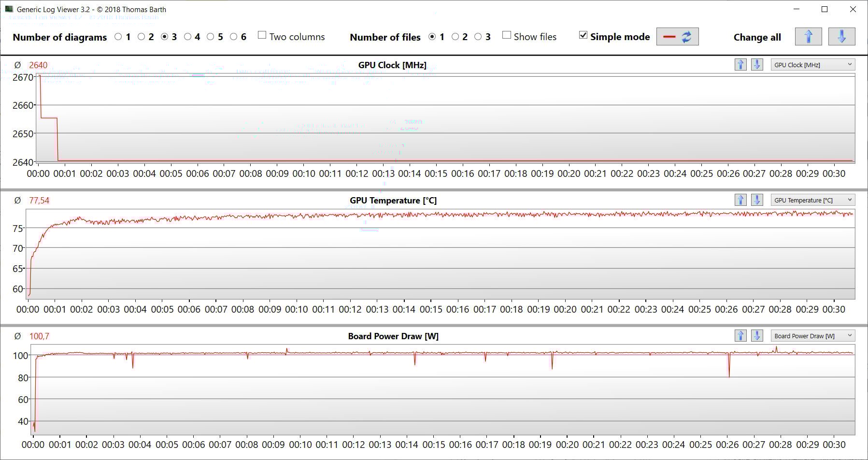
Task: Click the GPU Temperature average value 77,54
Action: pyautogui.click(x=39, y=201)
